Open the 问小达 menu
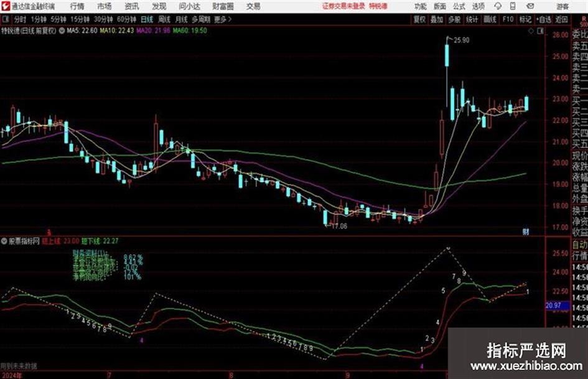This screenshot has width=588, height=379. click(189, 6)
